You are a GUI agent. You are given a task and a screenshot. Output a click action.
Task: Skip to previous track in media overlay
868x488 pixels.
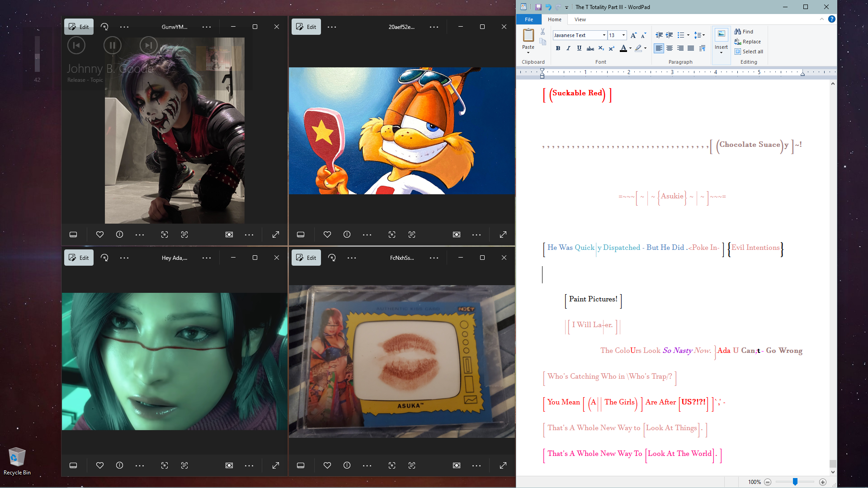click(76, 45)
